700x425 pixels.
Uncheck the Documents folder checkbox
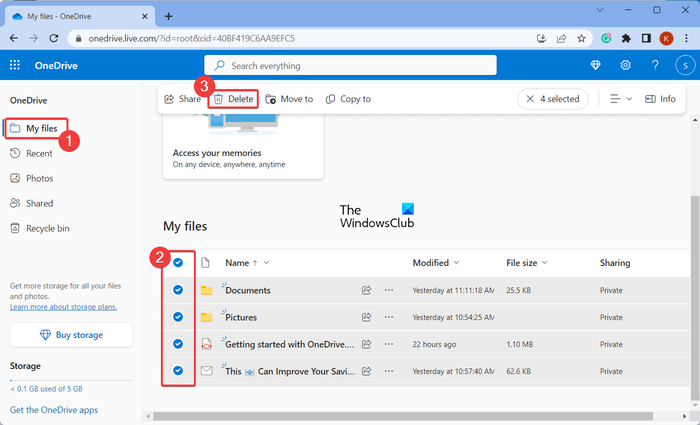(178, 290)
